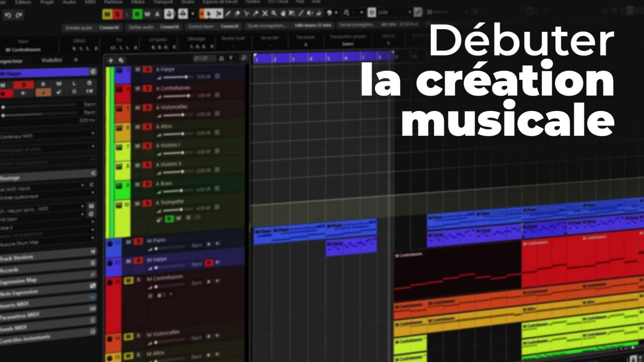Image resolution: width=644 pixels, height=362 pixels.
Task: Mute the A Harpe track
Action: point(137,70)
